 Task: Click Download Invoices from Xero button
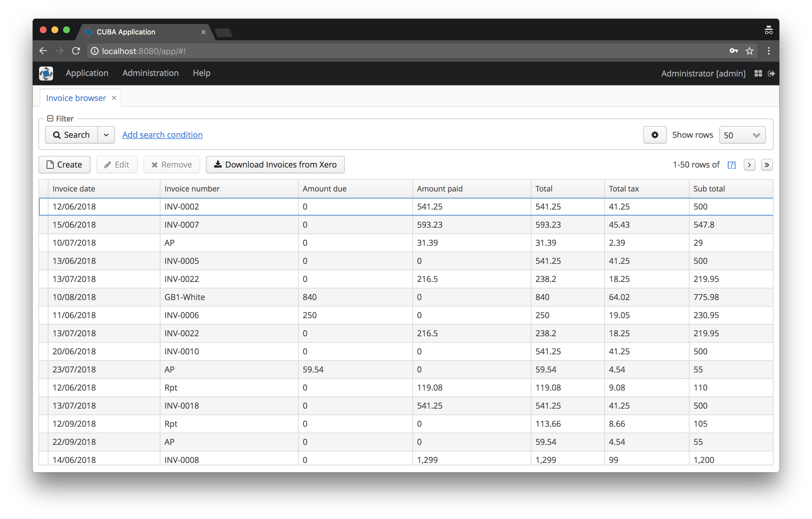pos(275,165)
